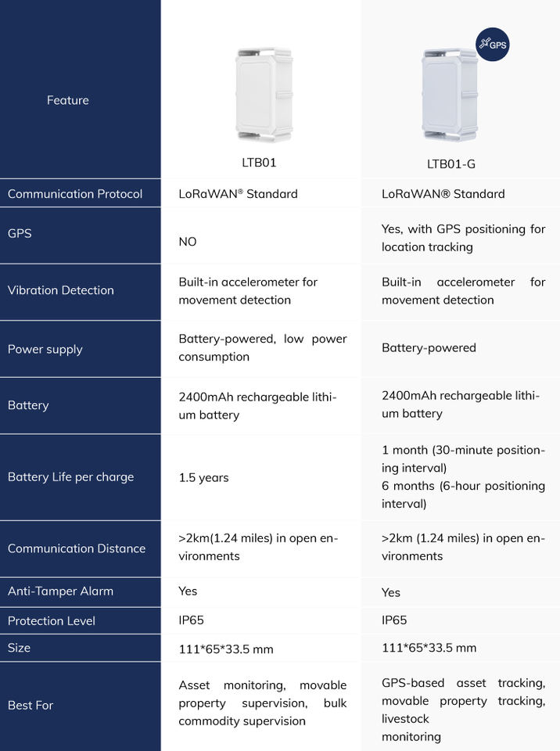
Task: Click the LTB01 'NO' GPS value
Action: click(x=188, y=242)
